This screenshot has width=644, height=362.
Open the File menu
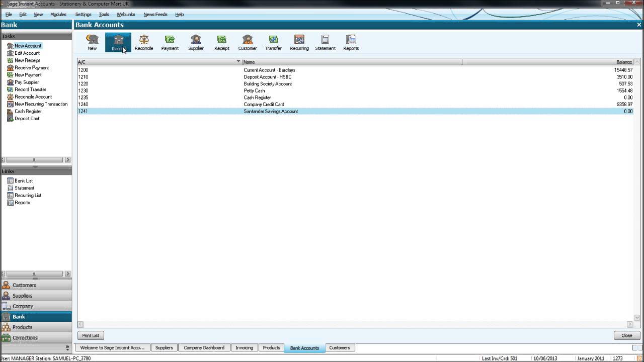pos(9,15)
